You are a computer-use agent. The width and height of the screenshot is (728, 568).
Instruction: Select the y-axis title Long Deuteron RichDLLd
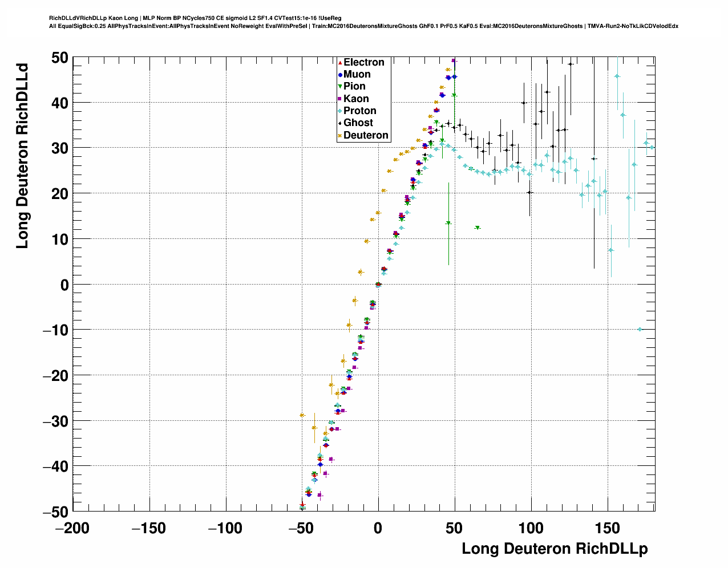[x=22, y=156]
